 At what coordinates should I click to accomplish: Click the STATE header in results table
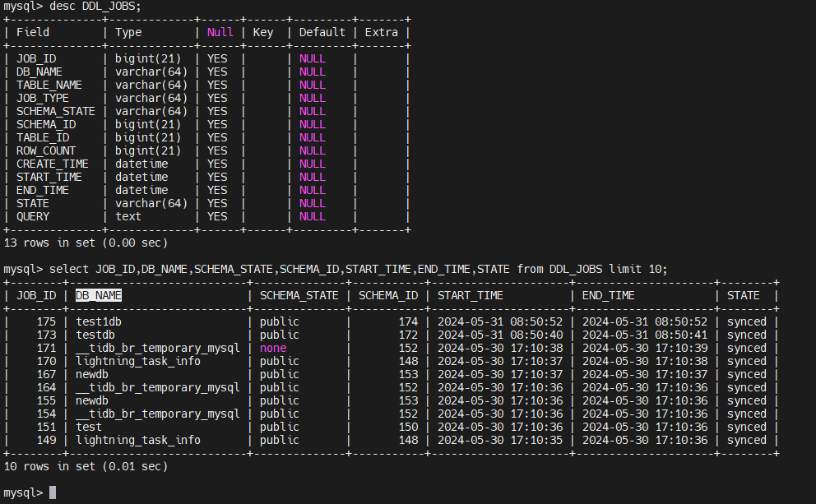pyautogui.click(x=744, y=295)
